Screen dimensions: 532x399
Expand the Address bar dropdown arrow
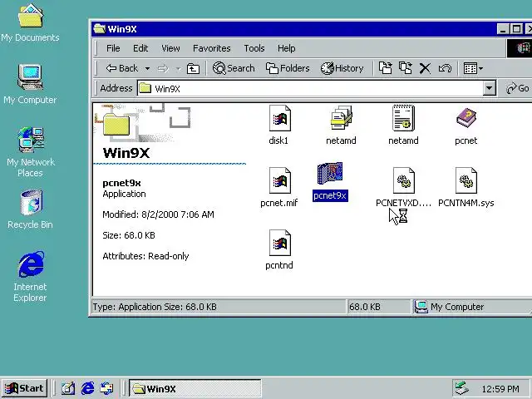point(489,89)
